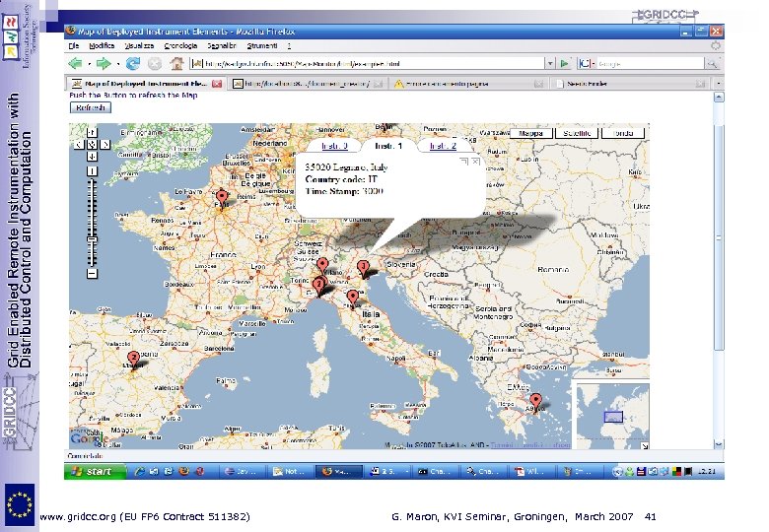Viewport: 769px width, 532px height.
Task: Close the map info bubble
Action: [475, 162]
